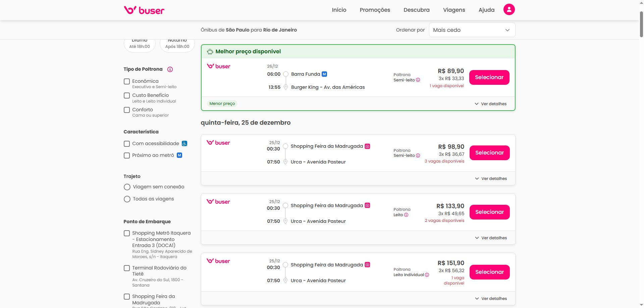Open the Promoções menu item
The width and height of the screenshot is (644, 308).
pos(375,10)
